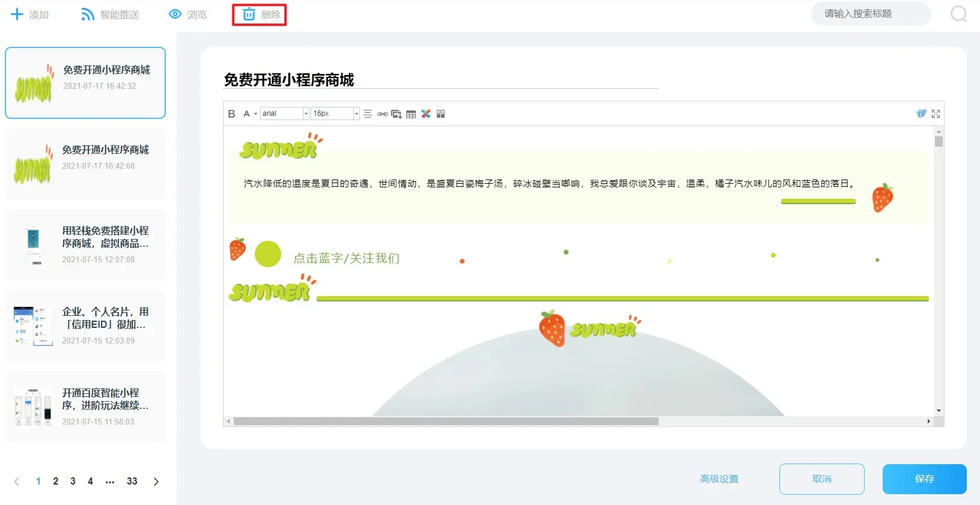The height and width of the screenshot is (505, 980).
Task: Jump to page 33 in pagination
Action: point(132,481)
